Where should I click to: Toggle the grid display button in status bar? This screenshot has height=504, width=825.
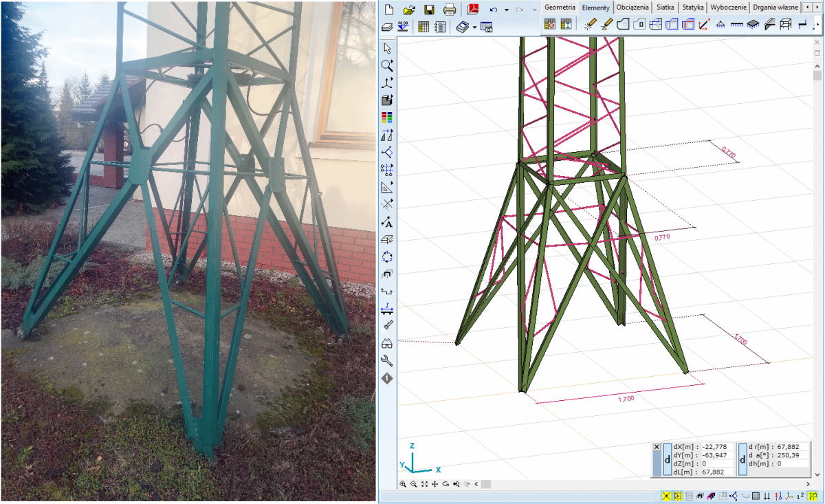tap(756, 496)
